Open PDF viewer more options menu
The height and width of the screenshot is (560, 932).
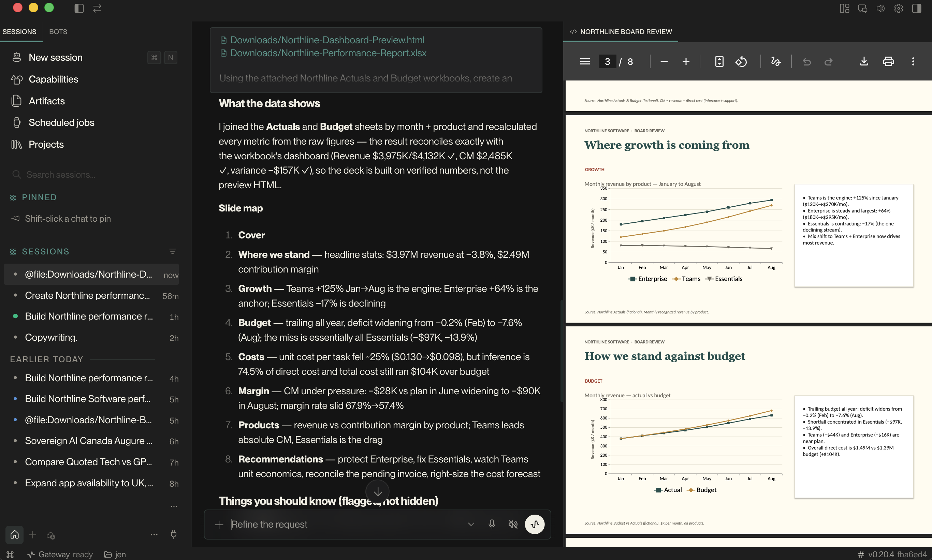[913, 61]
